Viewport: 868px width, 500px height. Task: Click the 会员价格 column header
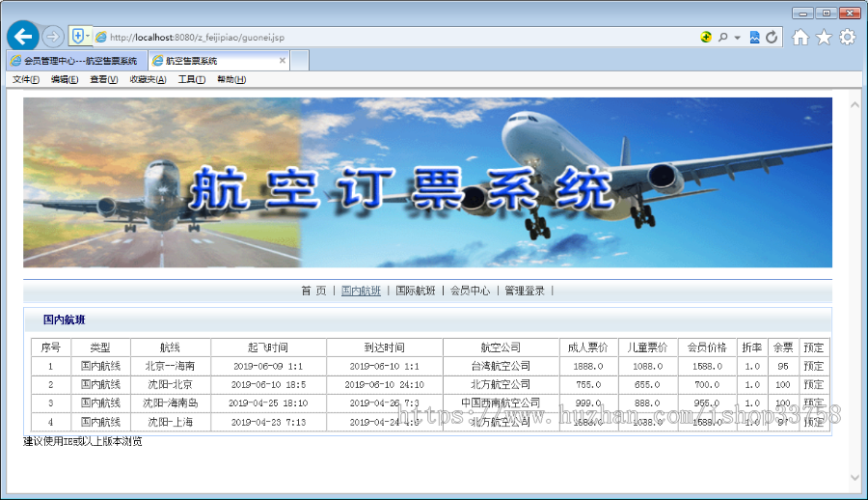(707, 347)
